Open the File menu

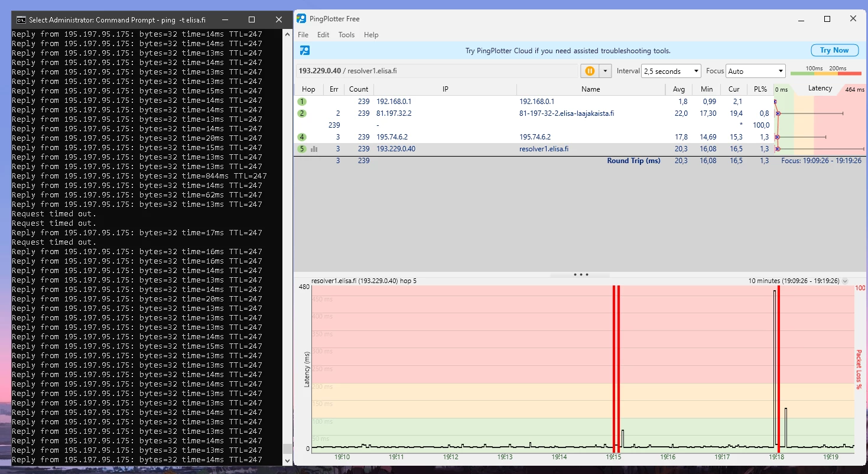tap(303, 35)
